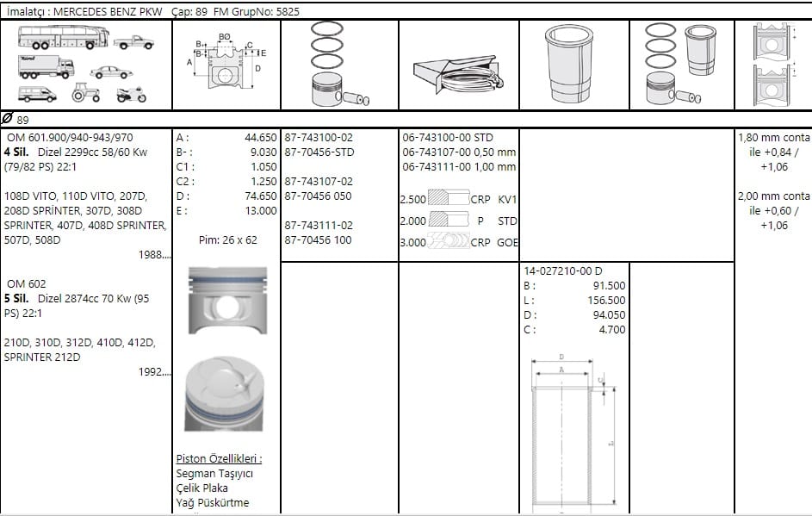Open the piston crown top view photo
The height and width of the screenshot is (516, 812).
coord(224,394)
